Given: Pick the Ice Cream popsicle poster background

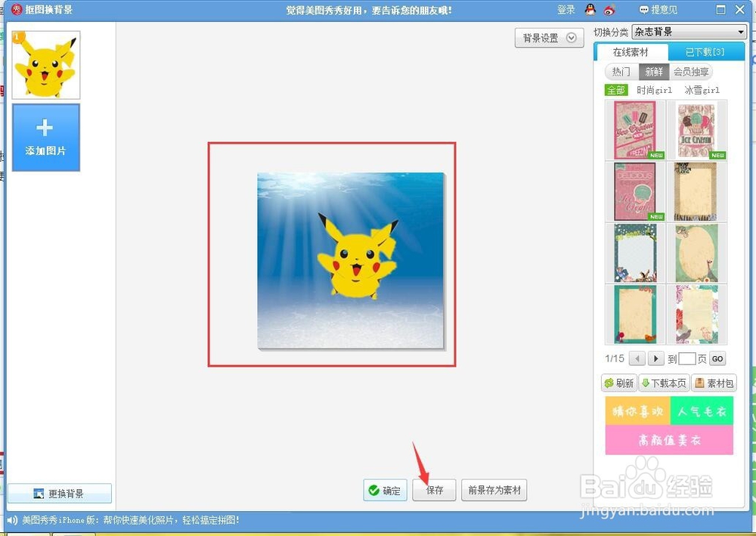Looking at the screenshot, I should [635, 130].
